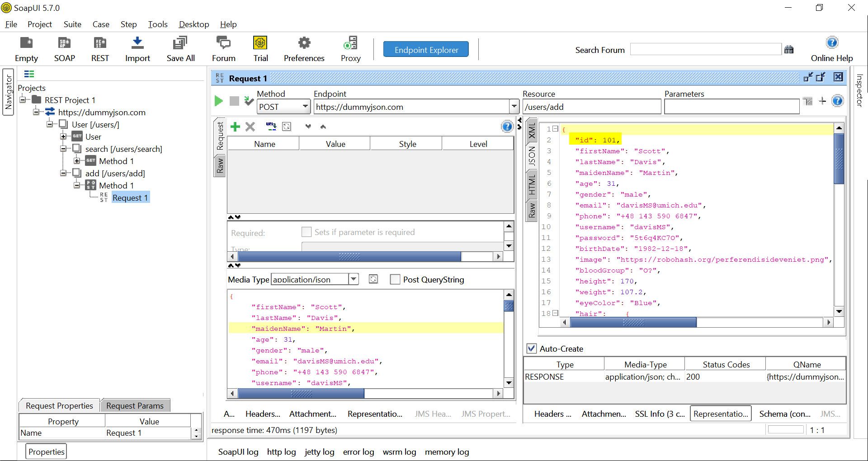Collapse the REST Project 1 tree node
Viewport: 868px width, 461px height.
(x=23, y=100)
